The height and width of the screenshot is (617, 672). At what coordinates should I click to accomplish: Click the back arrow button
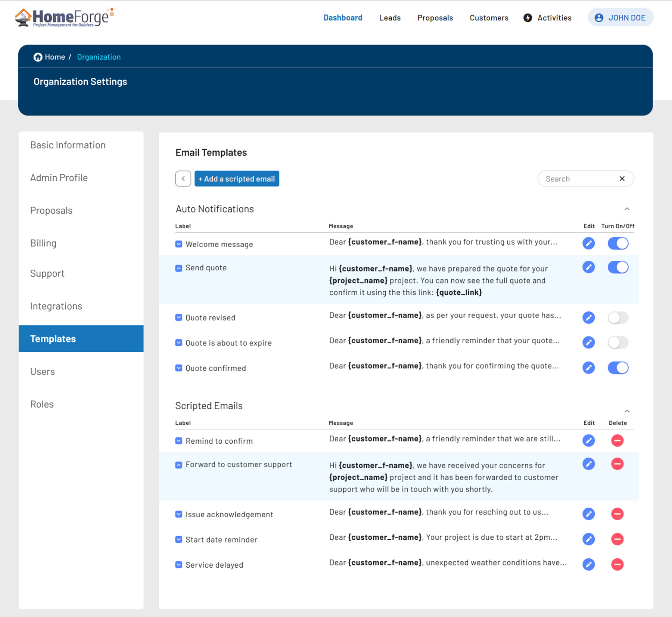coord(183,179)
